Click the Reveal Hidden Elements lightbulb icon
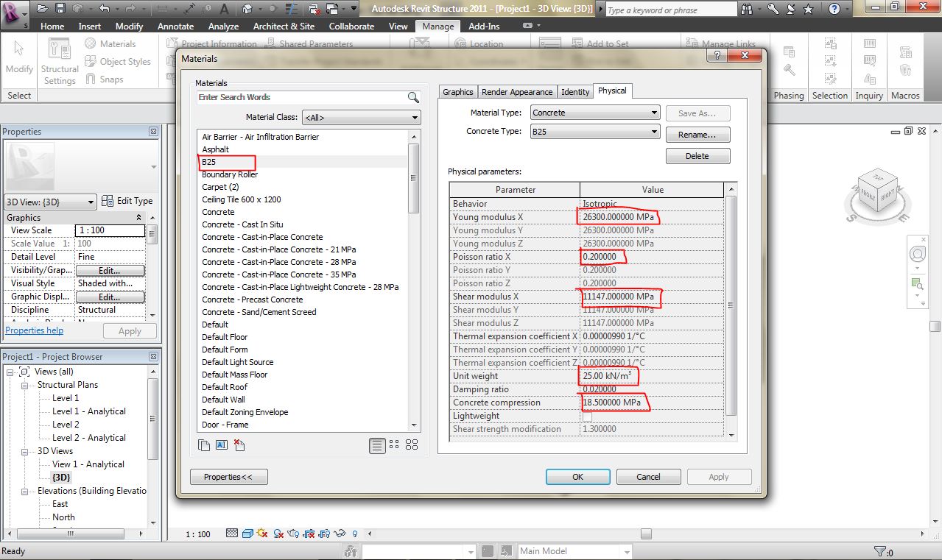Viewport: 942px width, 560px height. [x=355, y=534]
